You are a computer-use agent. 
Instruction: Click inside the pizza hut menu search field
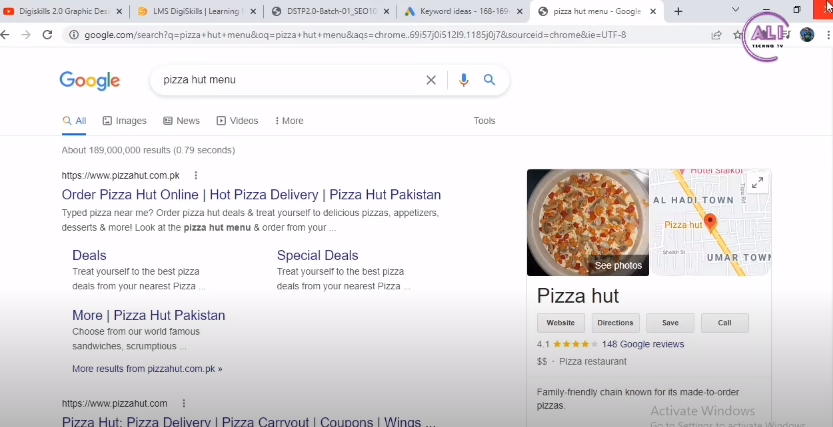(x=290, y=80)
